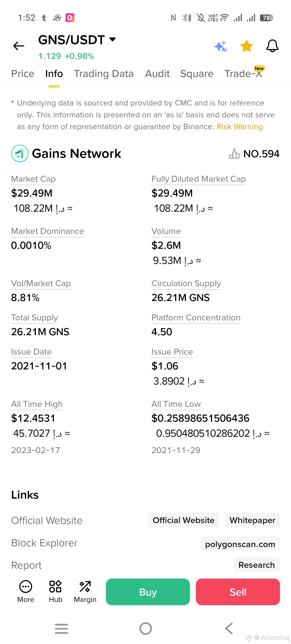Open the AI insights sparkle icon

221,46
